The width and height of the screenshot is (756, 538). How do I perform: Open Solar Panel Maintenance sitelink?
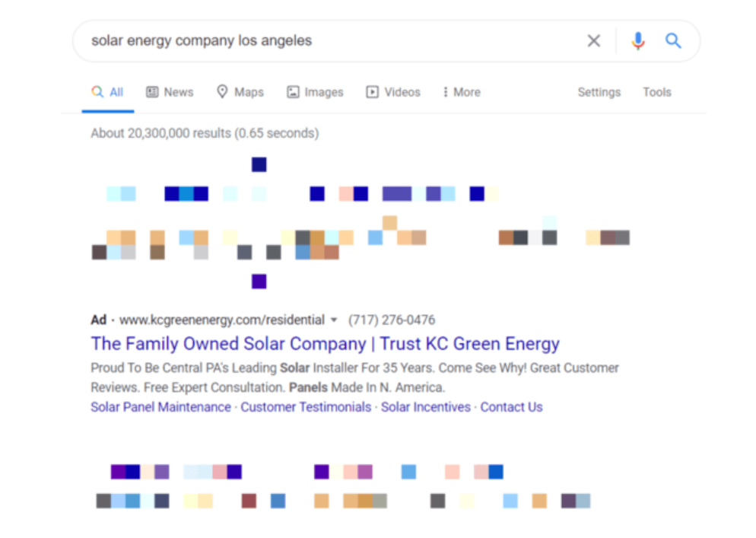click(x=160, y=407)
